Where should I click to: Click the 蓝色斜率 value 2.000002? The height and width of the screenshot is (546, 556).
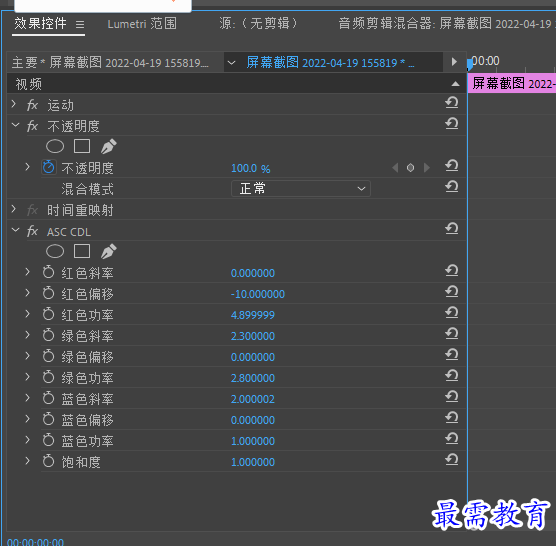coord(252,399)
